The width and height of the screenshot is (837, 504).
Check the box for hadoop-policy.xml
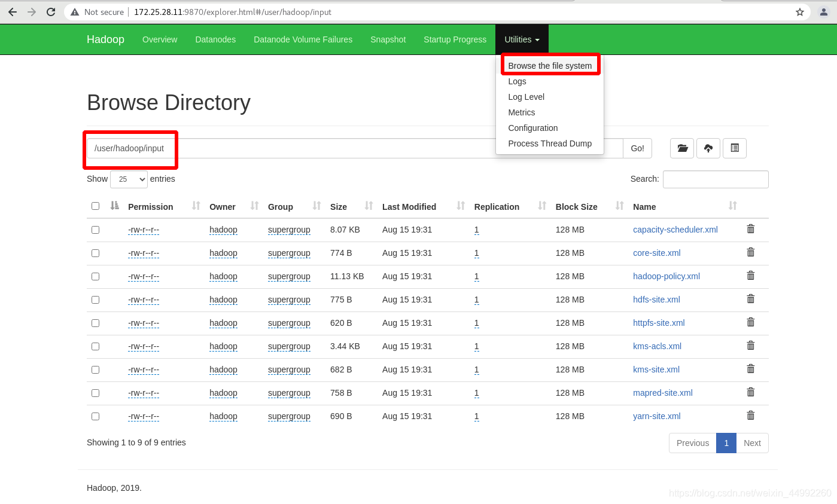tap(95, 276)
